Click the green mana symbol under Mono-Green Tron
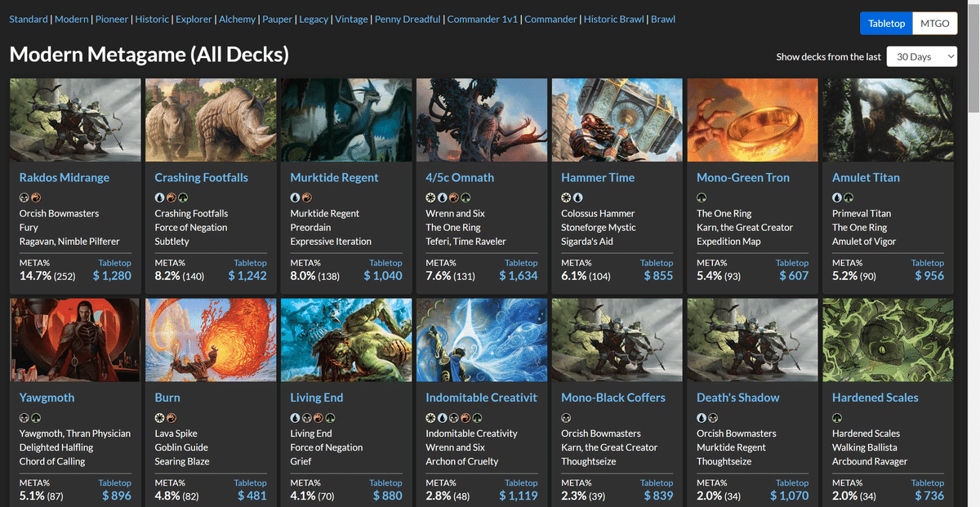This screenshot has height=507, width=980. point(702,198)
